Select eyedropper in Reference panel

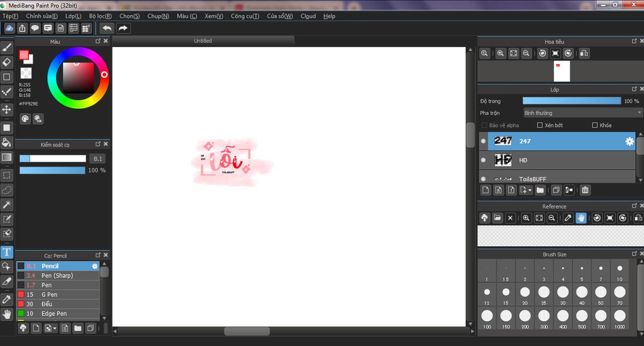coord(568,218)
